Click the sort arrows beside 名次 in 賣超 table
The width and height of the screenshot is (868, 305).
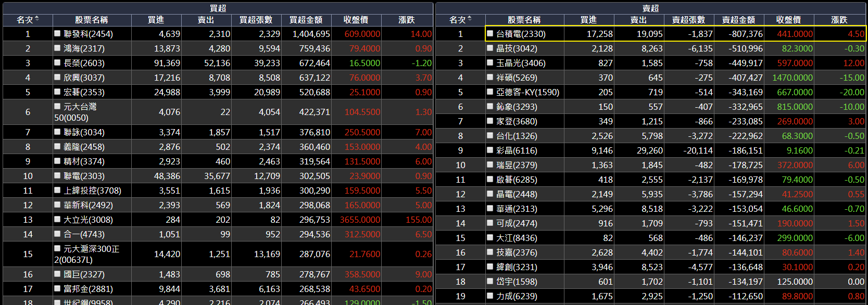[x=469, y=19]
